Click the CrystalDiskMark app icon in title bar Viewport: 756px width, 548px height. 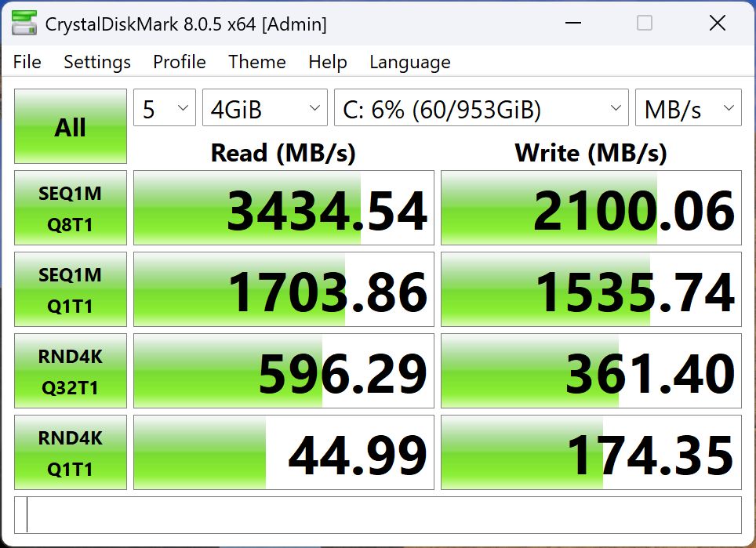[x=24, y=24]
